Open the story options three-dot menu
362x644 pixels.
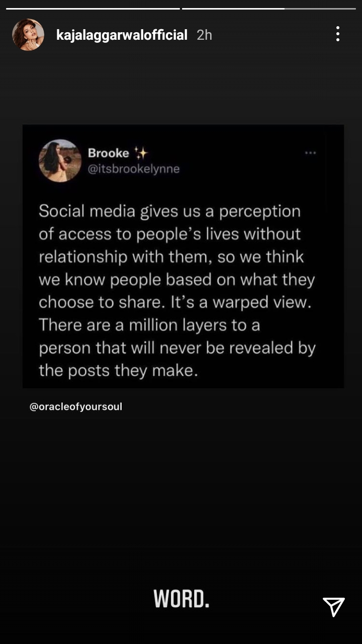click(338, 34)
